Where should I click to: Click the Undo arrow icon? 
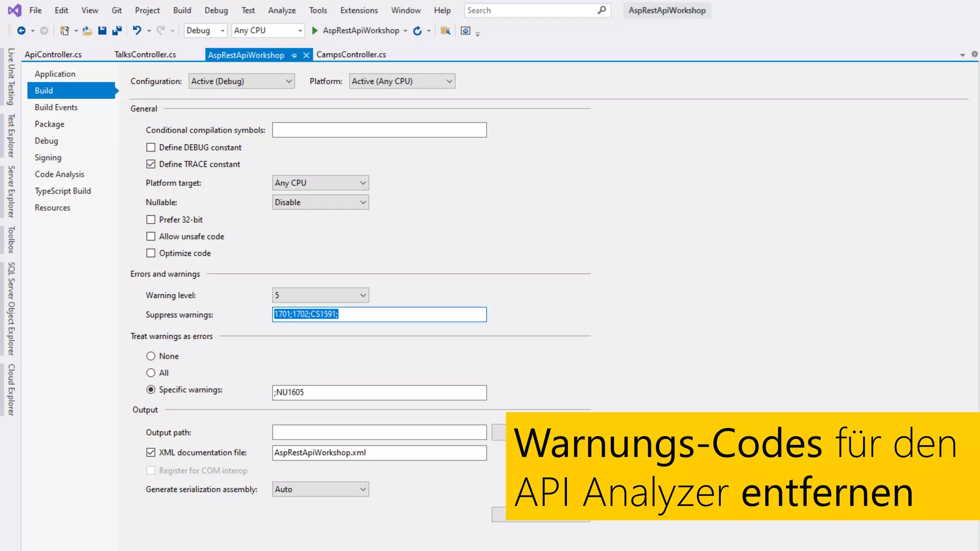[x=137, y=30]
